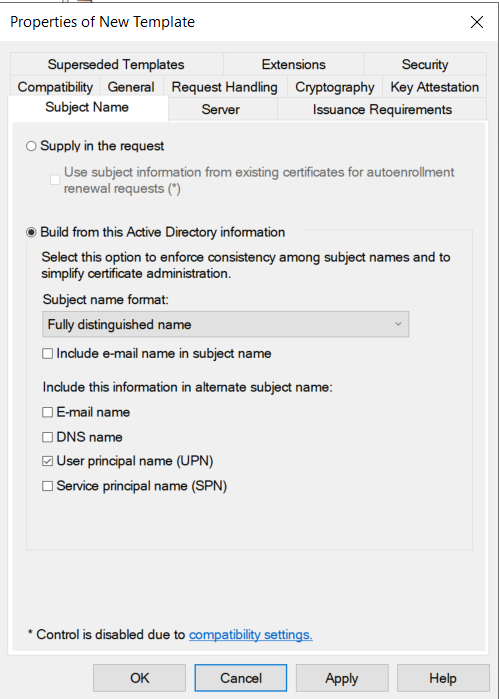Screen dimensions: 499x699
Task: Close the Properties of New Template dialog
Action: (477, 22)
